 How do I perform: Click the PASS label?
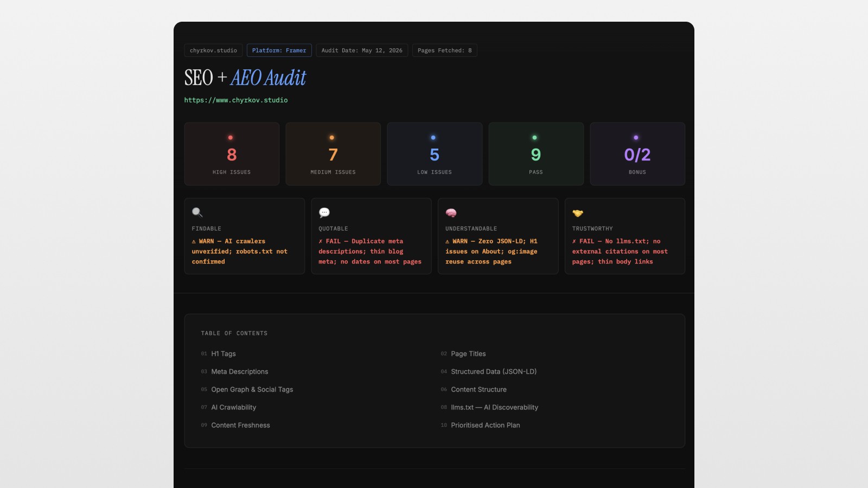point(536,172)
